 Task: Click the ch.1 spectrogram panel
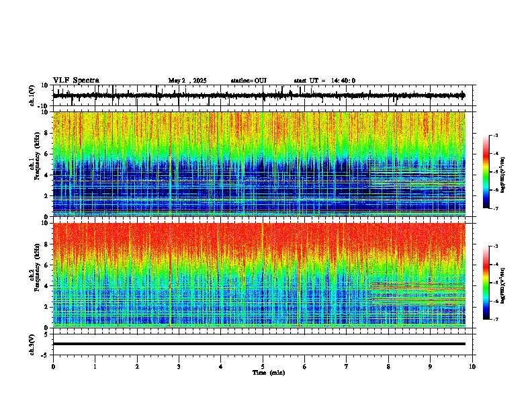(x=259, y=164)
